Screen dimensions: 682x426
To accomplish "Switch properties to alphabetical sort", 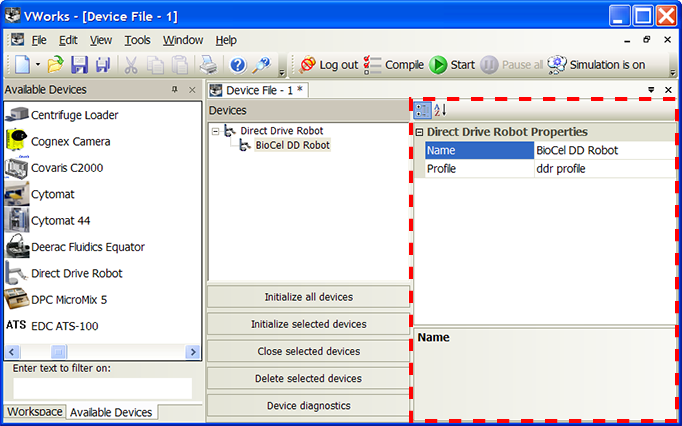I will 439,110.
